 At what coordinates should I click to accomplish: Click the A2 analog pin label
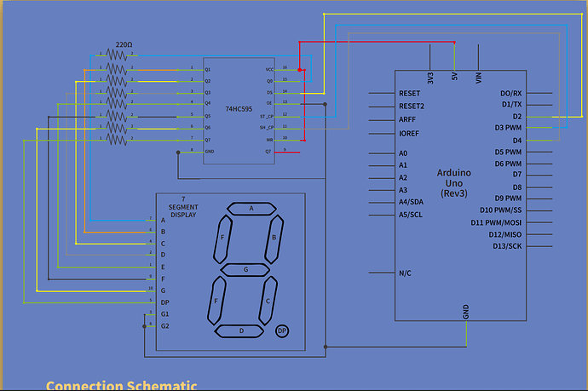(x=403, y=178)
